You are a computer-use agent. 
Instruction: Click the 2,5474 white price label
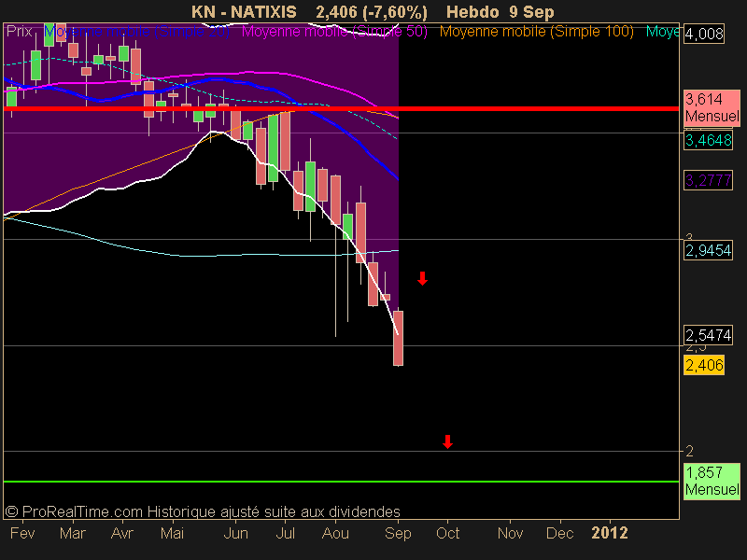[x=709, y=335]
